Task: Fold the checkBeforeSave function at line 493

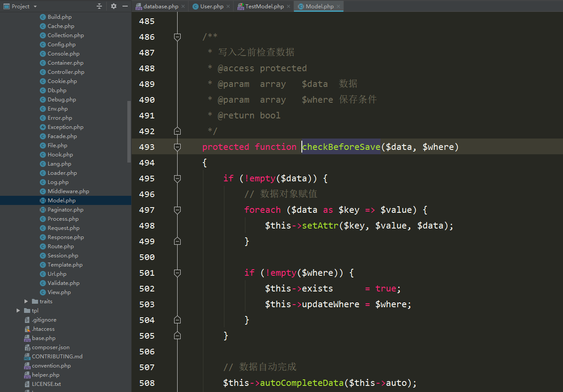Action: click(177, 147)
